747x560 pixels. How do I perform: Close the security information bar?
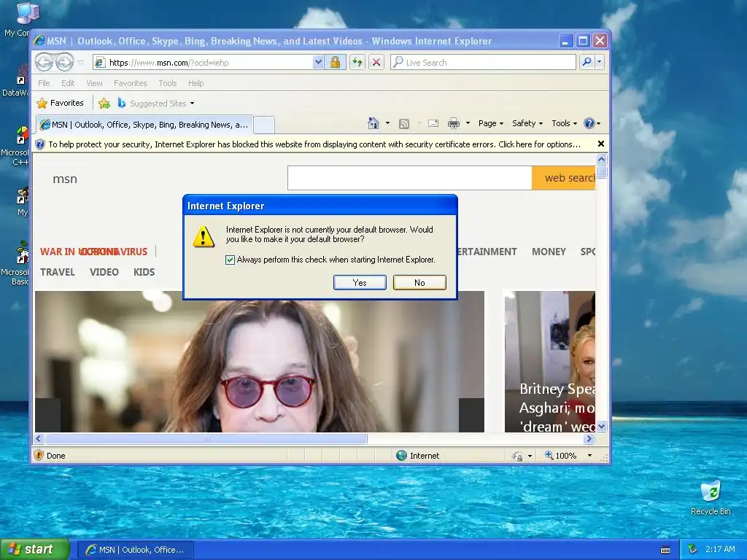(x=601, y=144)
